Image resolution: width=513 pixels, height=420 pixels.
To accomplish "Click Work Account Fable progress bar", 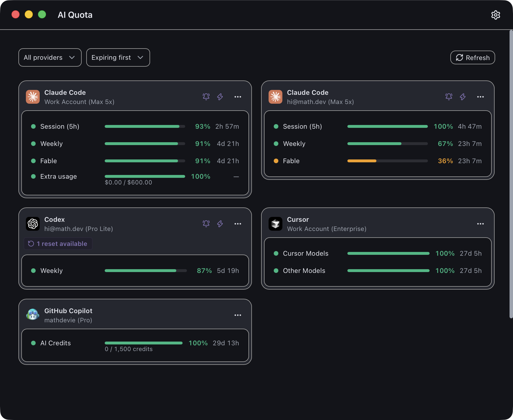I will 145,161.
